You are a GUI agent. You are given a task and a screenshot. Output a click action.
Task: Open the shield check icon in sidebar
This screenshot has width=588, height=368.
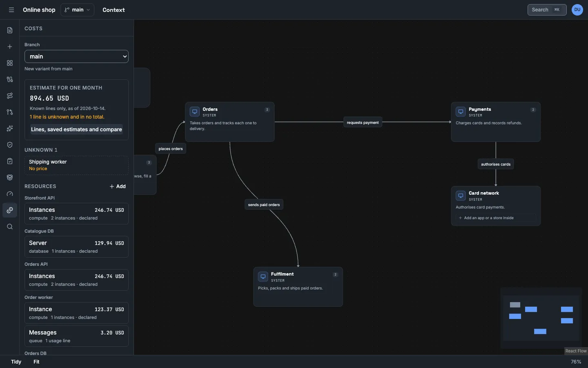[10, 145]
